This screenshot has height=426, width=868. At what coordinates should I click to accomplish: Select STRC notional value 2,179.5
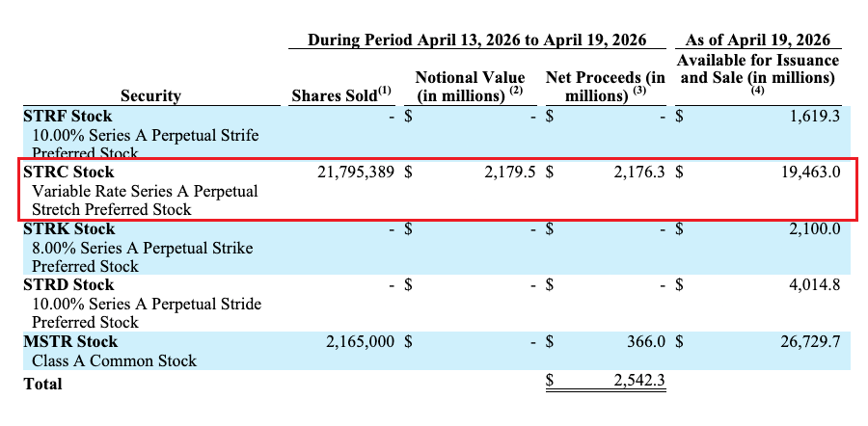(509, 173)
